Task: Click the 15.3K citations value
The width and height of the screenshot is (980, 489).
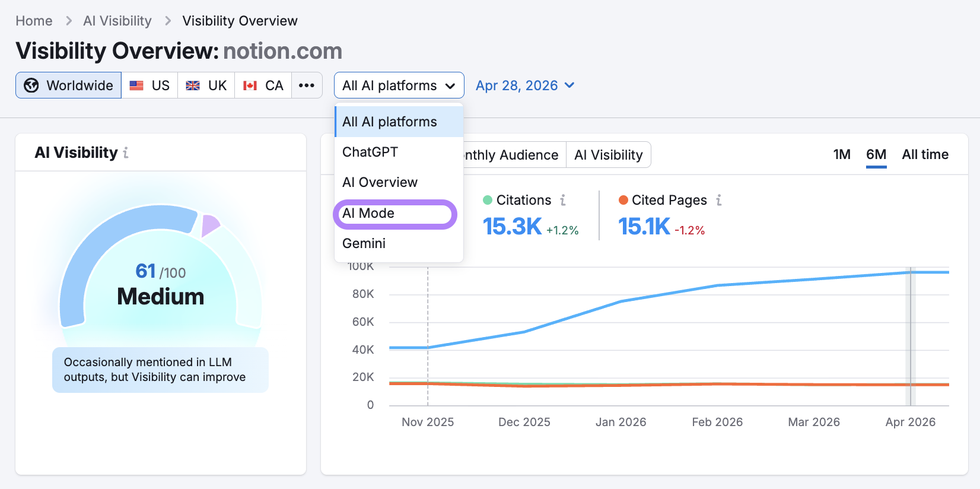Action: pyautogui.click(x=512, y=227)
